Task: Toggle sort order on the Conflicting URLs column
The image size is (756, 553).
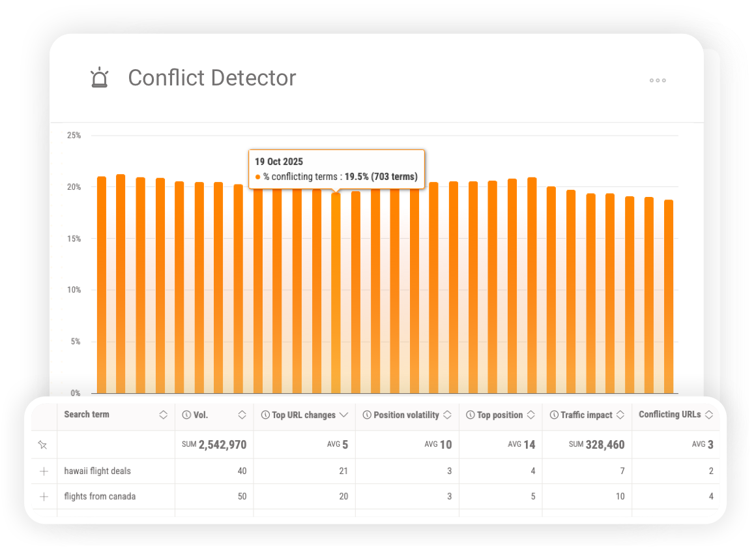Action: tap(708, 415)
